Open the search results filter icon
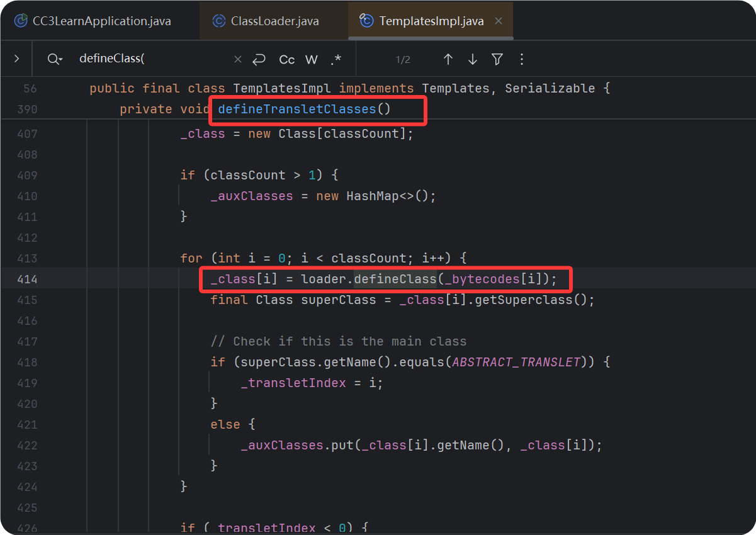756x535 pixels. tap(497, 59)
